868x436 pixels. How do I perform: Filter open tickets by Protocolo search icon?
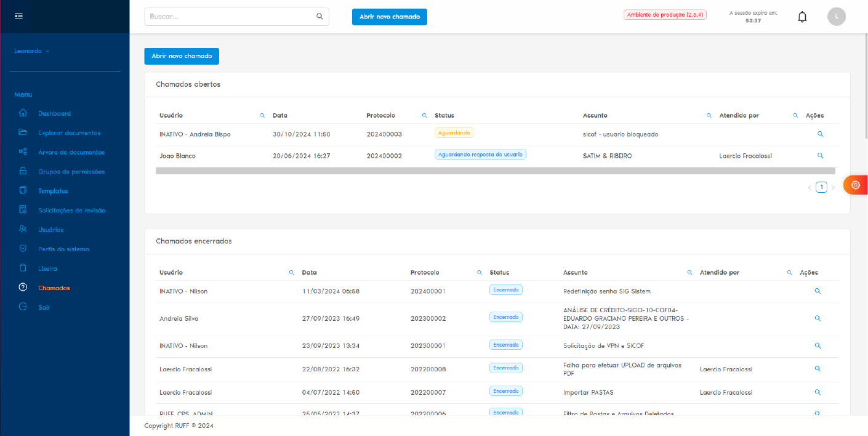click(x=424, y=116)
